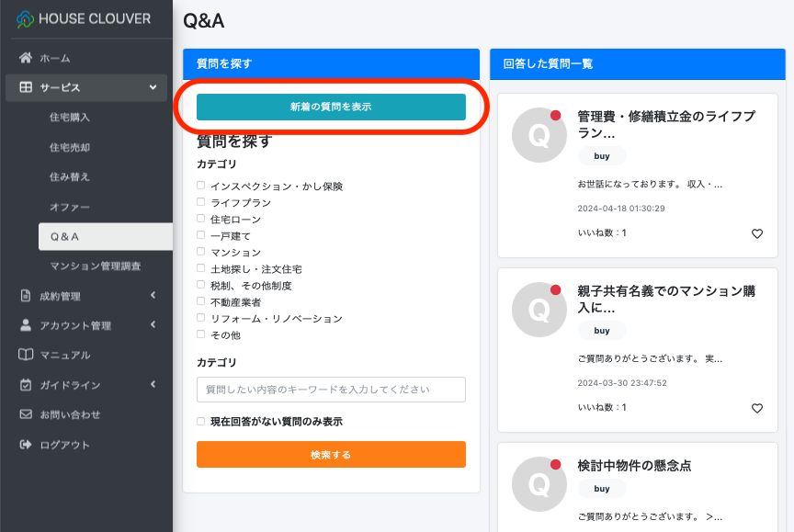Select 住宅売却 in the sidebar
794x532 pixels.
(70, 147)
